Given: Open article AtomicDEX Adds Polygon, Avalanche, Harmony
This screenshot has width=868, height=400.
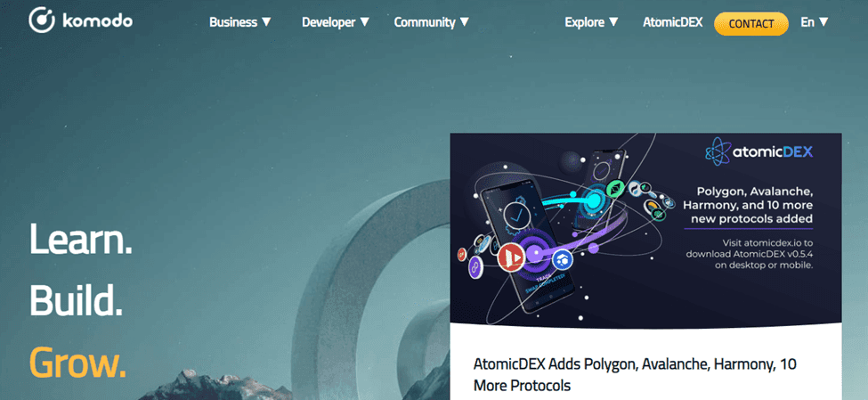Looking at the screenshot, I should (x=635, y=374).
